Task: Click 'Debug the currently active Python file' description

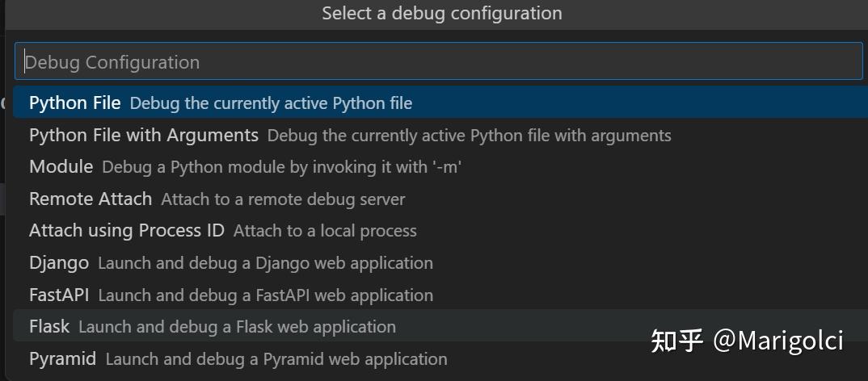Action: 271,103
